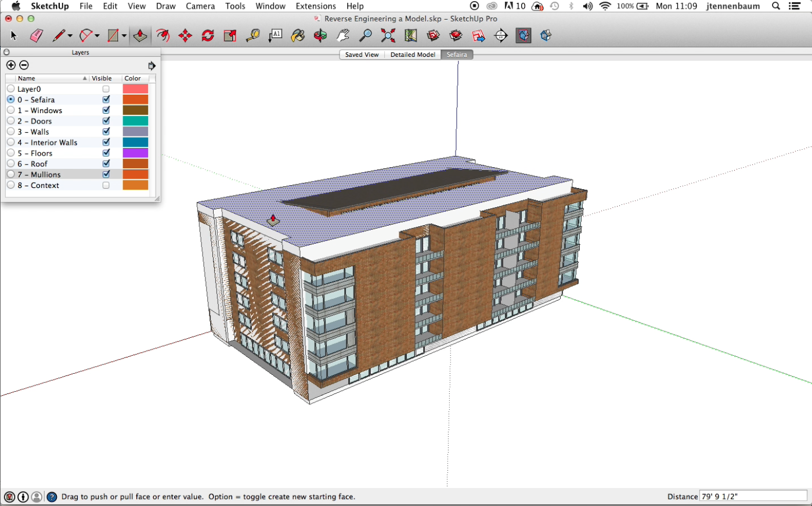Click the 5 - Floors color swatch

tap(135, 153)
